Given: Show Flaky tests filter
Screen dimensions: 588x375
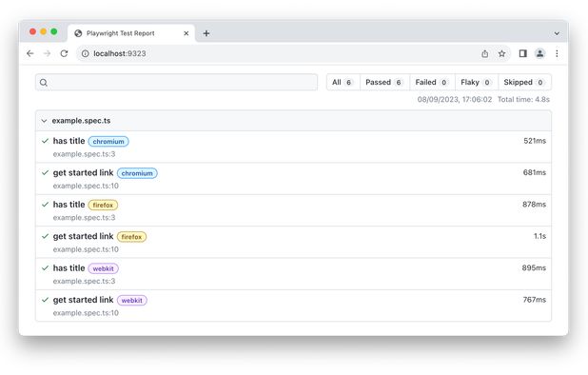Looking at the screenshot, I should click(477, 82).
